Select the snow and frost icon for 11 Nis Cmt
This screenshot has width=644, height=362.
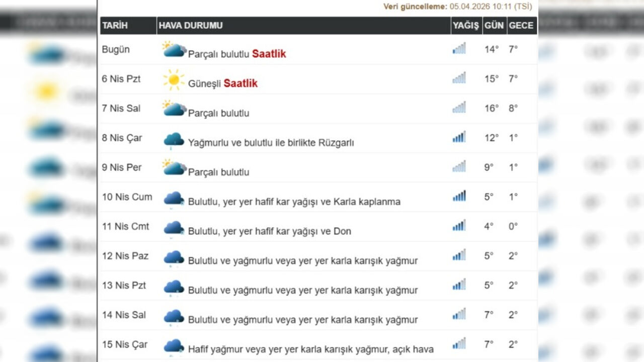[173, 227]
